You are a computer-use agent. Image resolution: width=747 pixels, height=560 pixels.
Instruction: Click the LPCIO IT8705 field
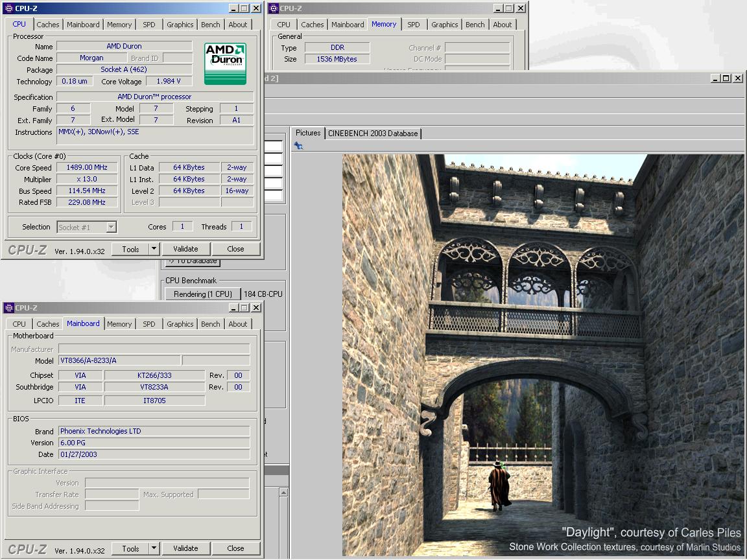click(154, 401)
